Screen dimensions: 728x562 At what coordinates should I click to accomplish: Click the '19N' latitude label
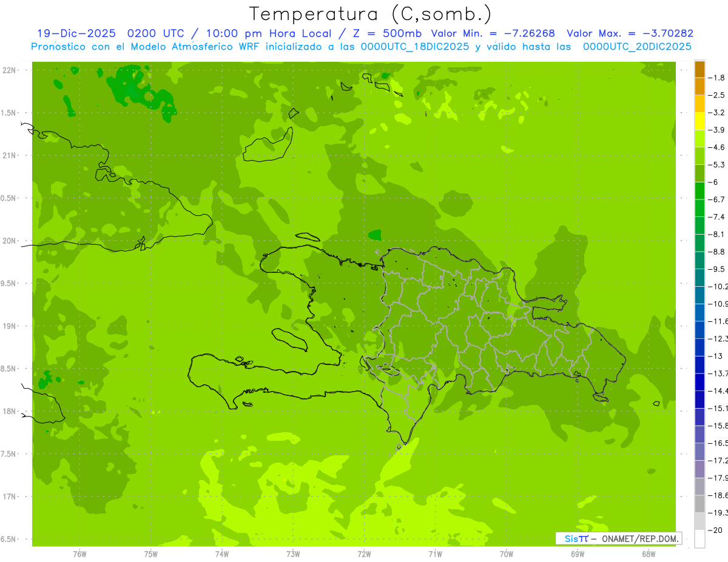10,326
